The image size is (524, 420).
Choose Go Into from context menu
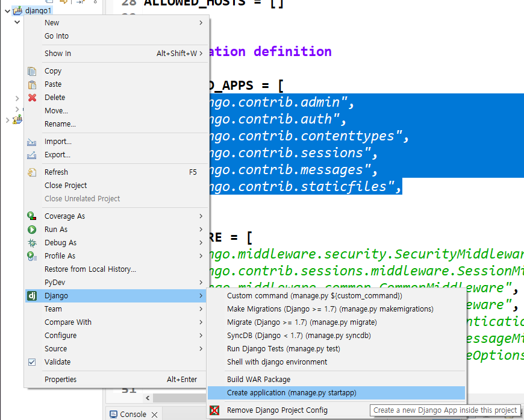[x=116, y=36]
